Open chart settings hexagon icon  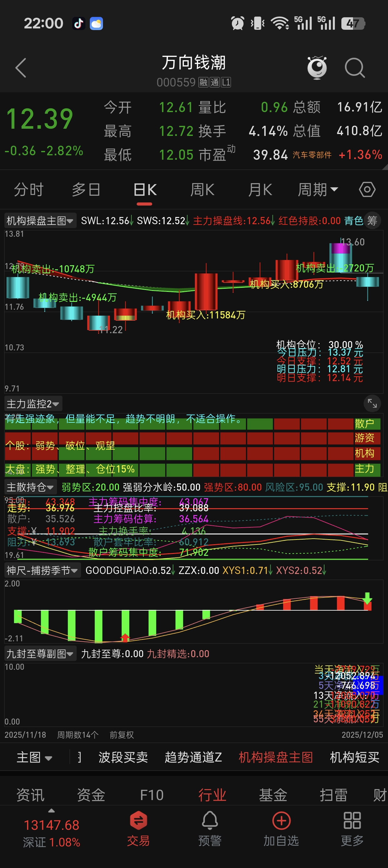tap(367, 189)
